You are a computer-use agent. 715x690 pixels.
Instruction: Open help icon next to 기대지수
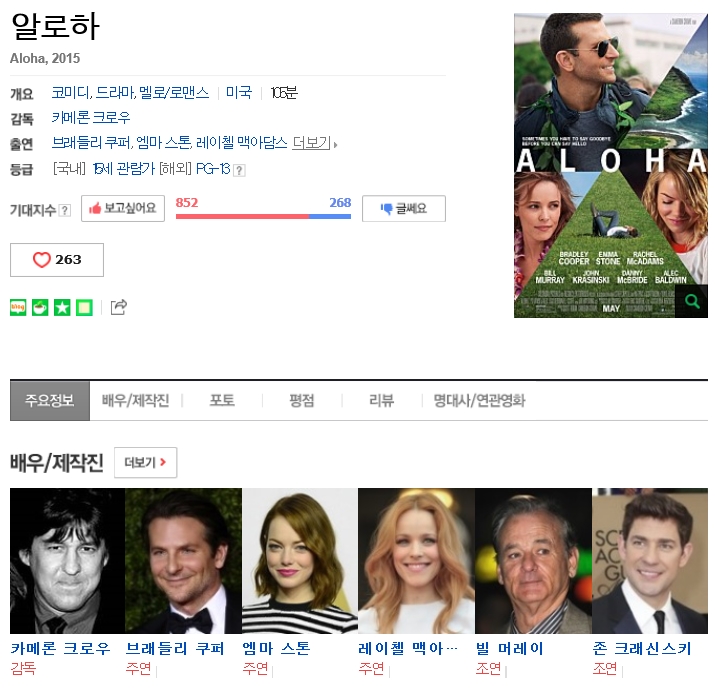click(65, 210)
